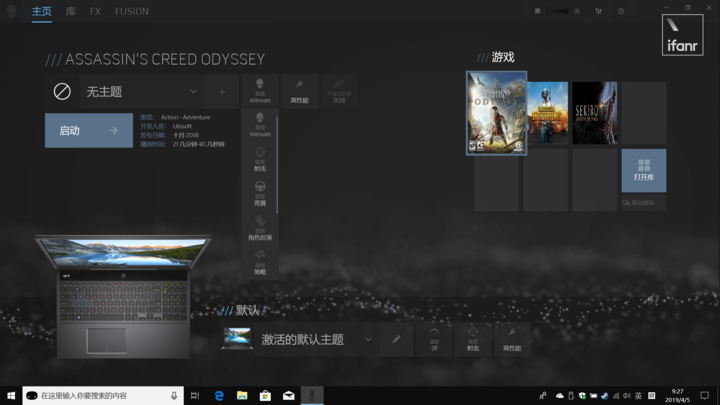Edit default theme with the pencil icon

(396, 339)
